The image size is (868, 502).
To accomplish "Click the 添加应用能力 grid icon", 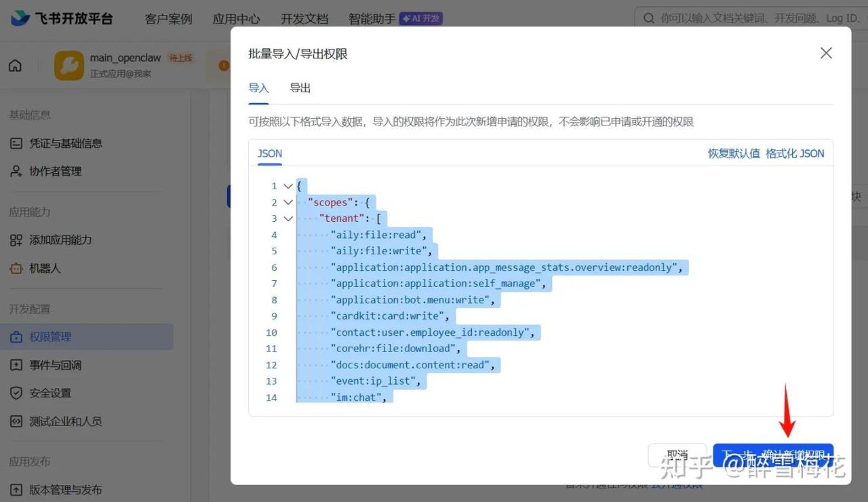I will point(16,240).
